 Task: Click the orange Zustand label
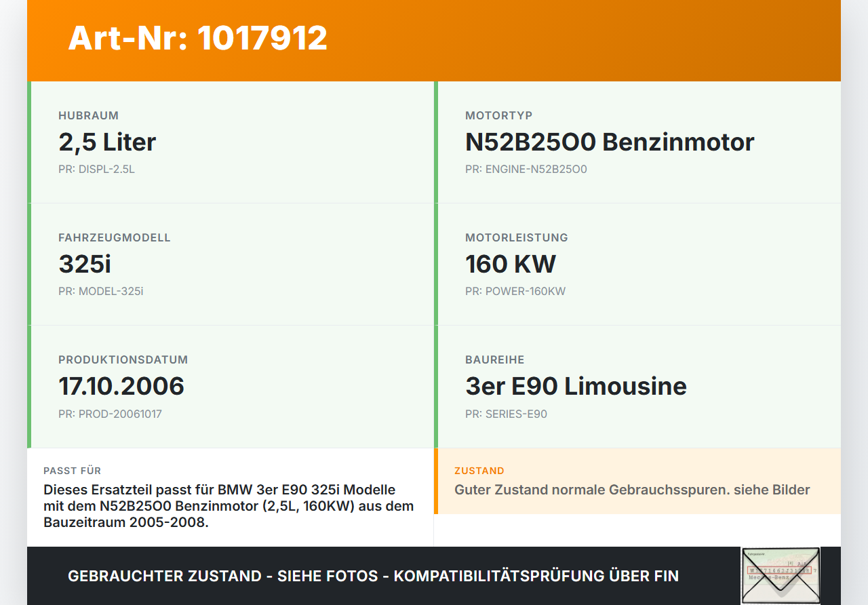[x=479, y=471]
